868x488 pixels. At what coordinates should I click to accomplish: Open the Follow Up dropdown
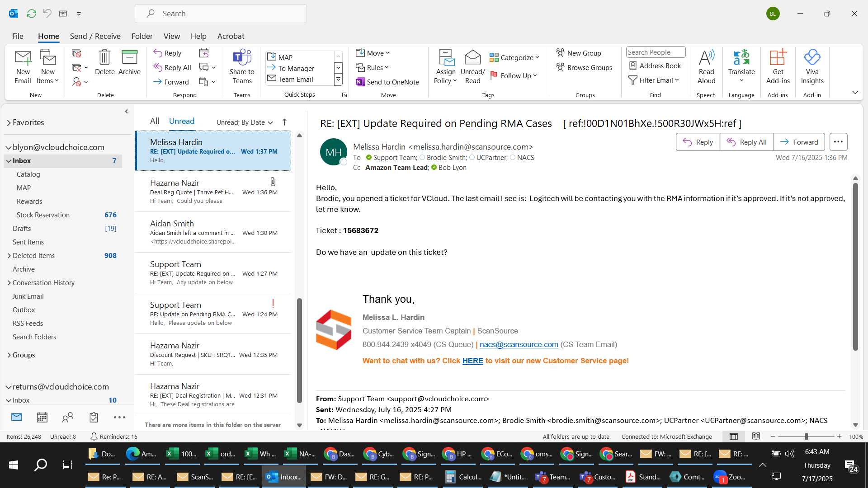514,75
